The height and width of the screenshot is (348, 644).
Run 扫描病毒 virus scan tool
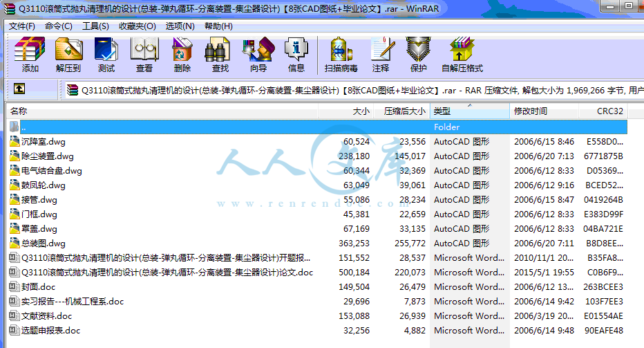pyautogui.click(x=341, y=54)
